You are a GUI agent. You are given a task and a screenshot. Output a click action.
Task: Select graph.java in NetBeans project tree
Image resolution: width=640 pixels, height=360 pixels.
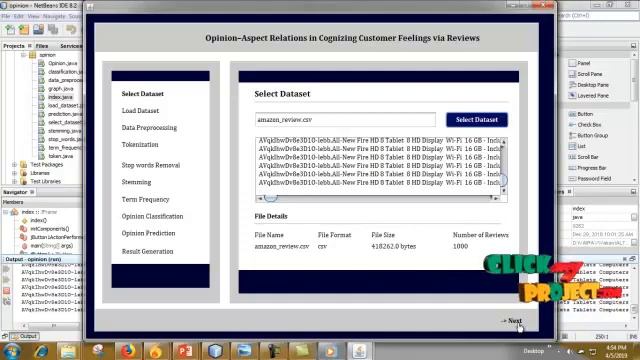click(x=61, y=89)
